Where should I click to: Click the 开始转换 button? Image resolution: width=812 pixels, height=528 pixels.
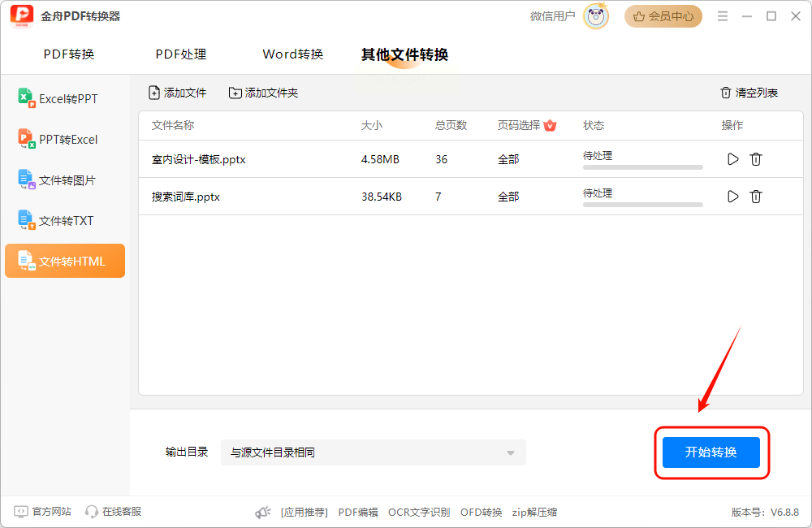(711, 452)
